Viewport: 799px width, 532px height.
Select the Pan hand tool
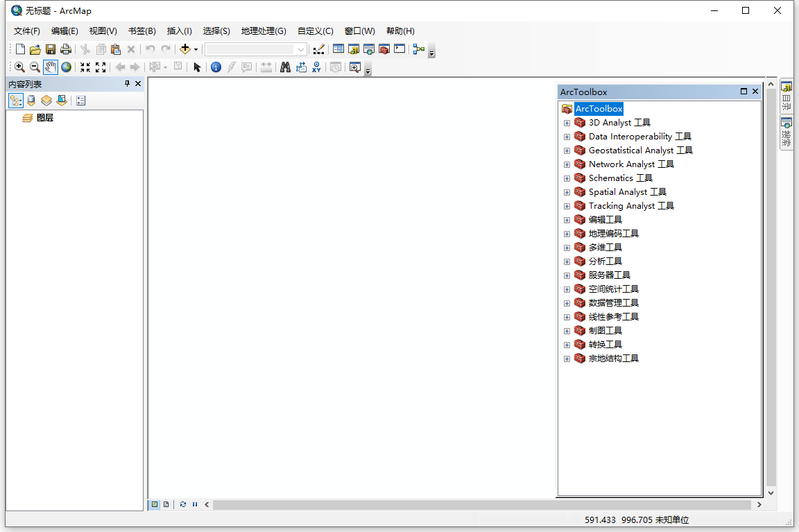[51, 67]
